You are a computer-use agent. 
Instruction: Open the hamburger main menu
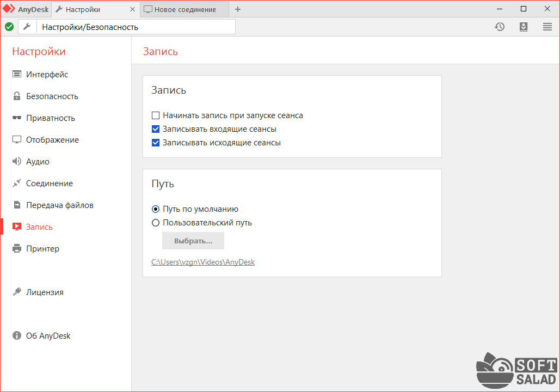pyautogui.click(x=547, y=27)
